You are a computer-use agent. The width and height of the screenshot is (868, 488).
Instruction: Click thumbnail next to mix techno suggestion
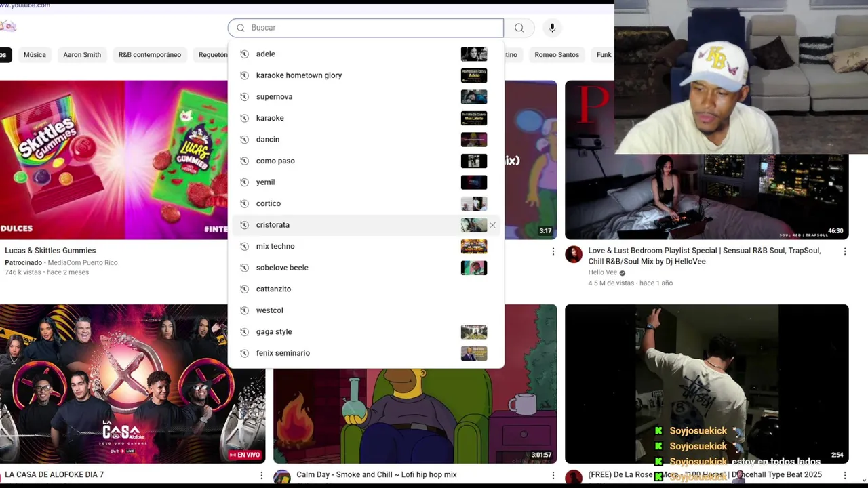(474, 246)
